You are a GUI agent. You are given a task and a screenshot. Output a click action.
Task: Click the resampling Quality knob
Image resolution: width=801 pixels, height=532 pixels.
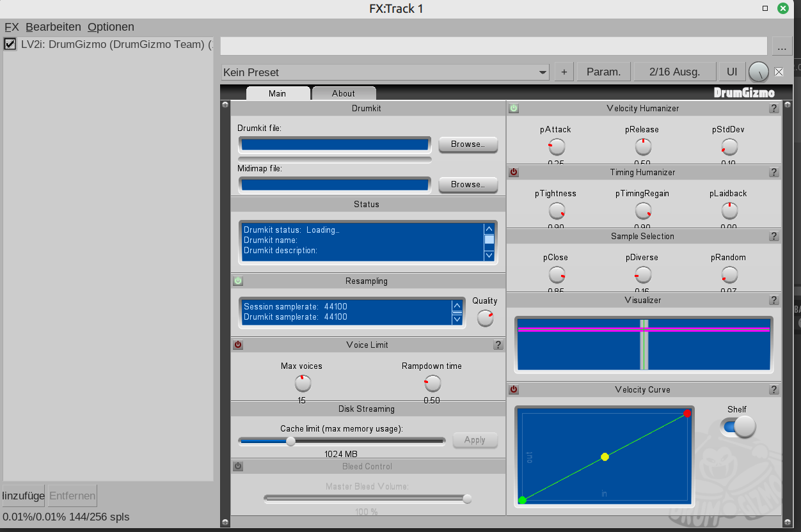coord(486,318)
